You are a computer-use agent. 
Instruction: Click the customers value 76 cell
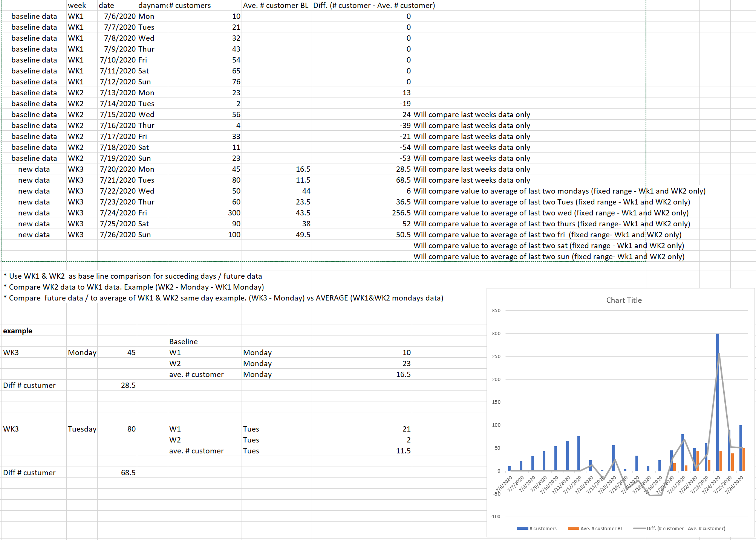pos(205,82)
